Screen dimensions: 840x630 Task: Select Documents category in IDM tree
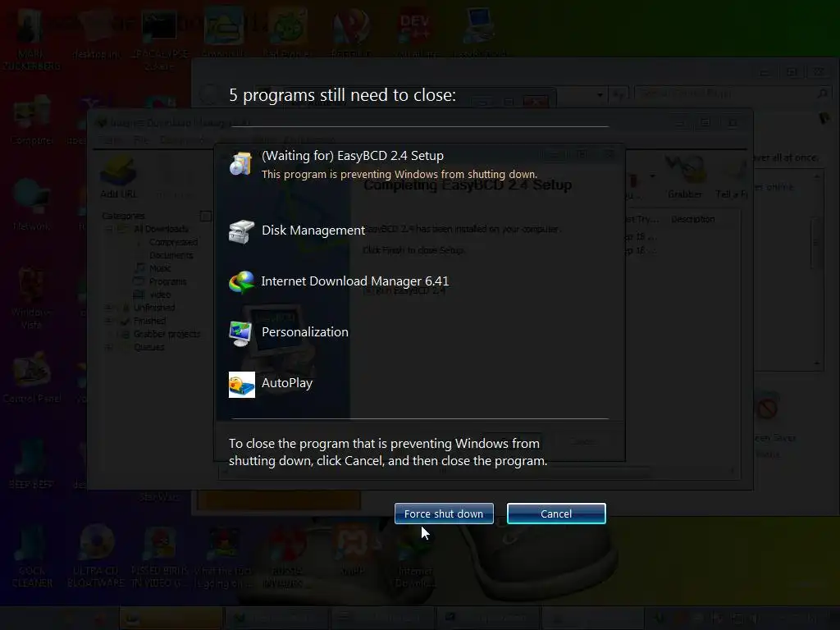pos(171,255)
